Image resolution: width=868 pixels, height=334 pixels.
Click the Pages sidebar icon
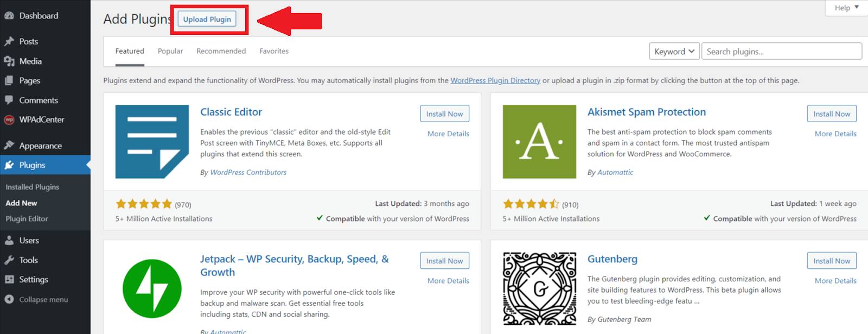[9, 80]
